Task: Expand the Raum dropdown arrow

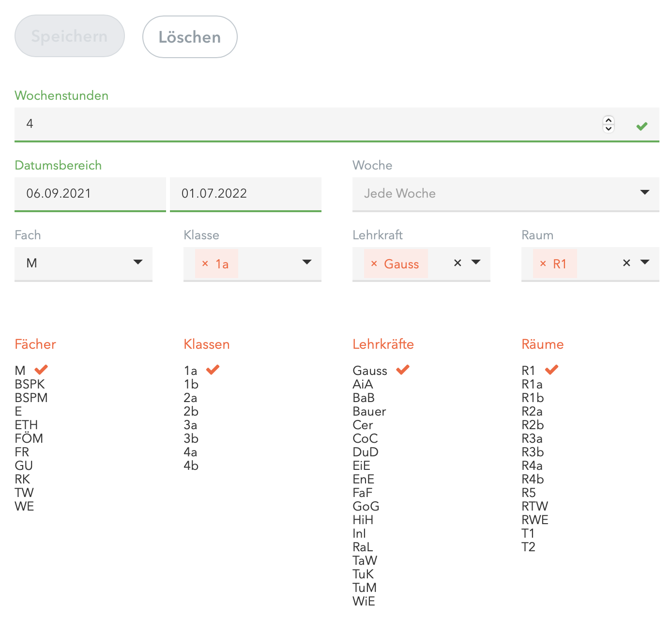Action: point(644,263)
